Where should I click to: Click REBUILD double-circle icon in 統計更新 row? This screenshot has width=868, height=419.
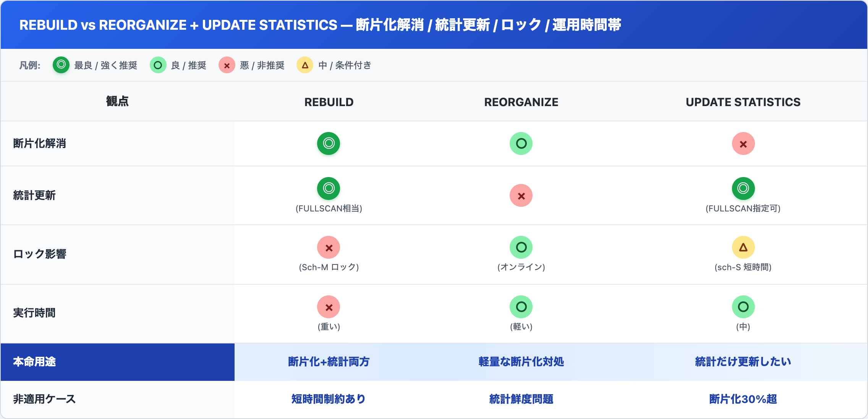pos(329,188)
